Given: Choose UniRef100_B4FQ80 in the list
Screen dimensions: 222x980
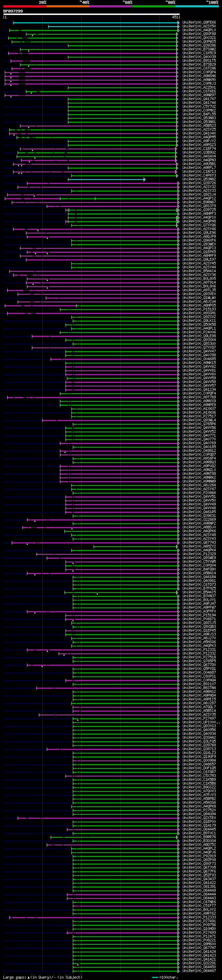Looking at the screenshot, I should (x=199, y=569).
